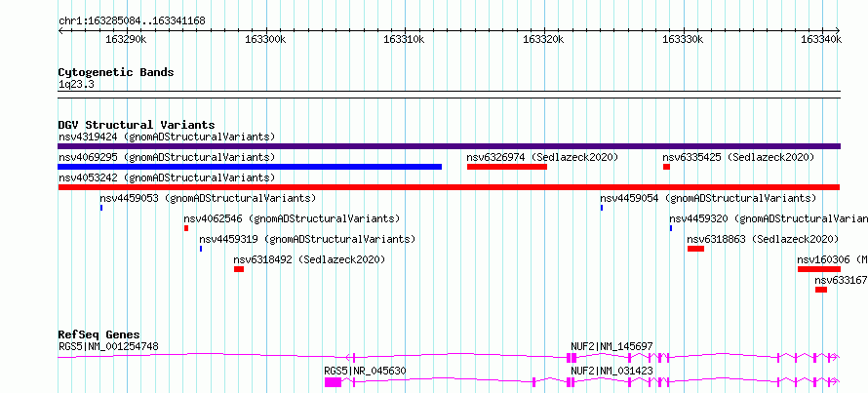Select the long blue nsv4069295 bar

pyautogui.click(x=250, y=167)
